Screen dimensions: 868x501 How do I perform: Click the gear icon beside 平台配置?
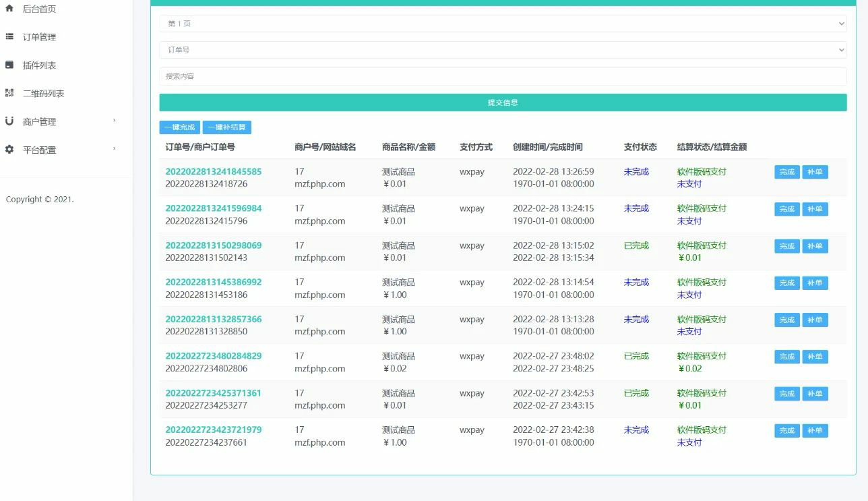(9, 150)
